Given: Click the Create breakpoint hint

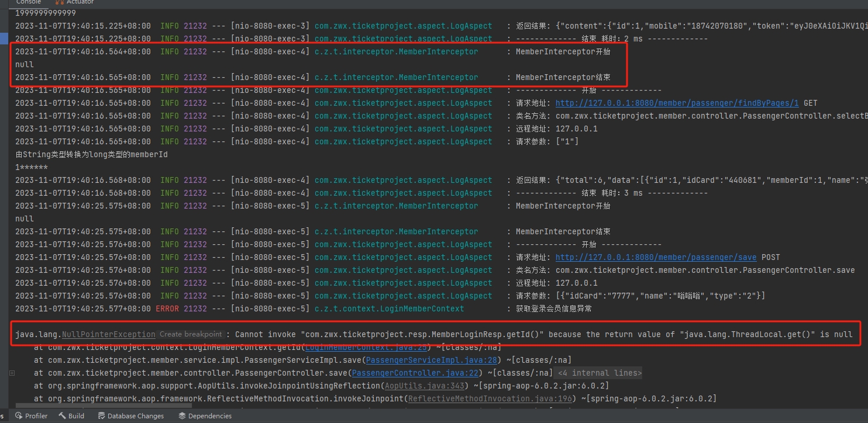Looking at the screenshot, I should 191,334.
